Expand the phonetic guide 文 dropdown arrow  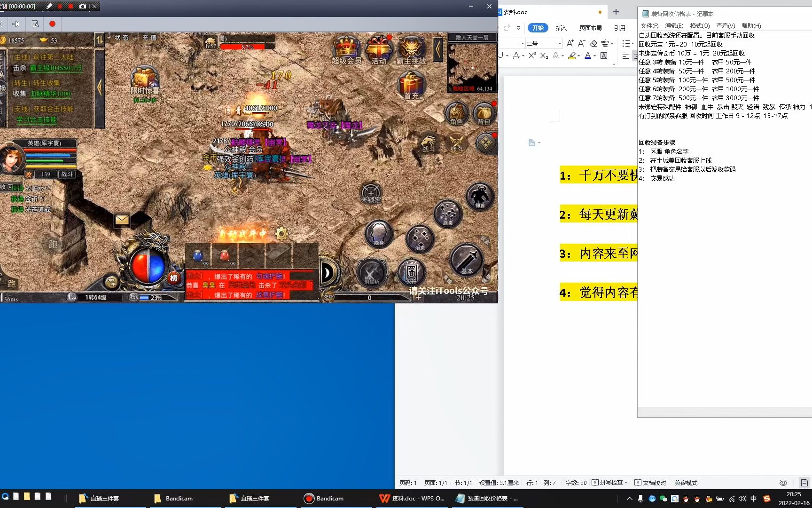[x=612, y=43]
